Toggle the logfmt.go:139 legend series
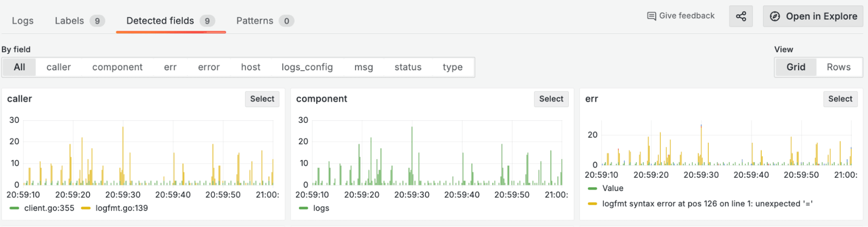This screenshot has width=868, height=227. [x=122, y=208]
